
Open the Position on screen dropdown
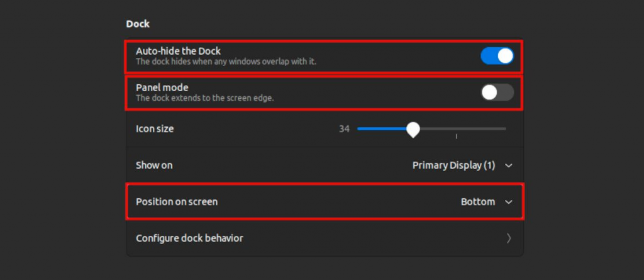point(325,202)
